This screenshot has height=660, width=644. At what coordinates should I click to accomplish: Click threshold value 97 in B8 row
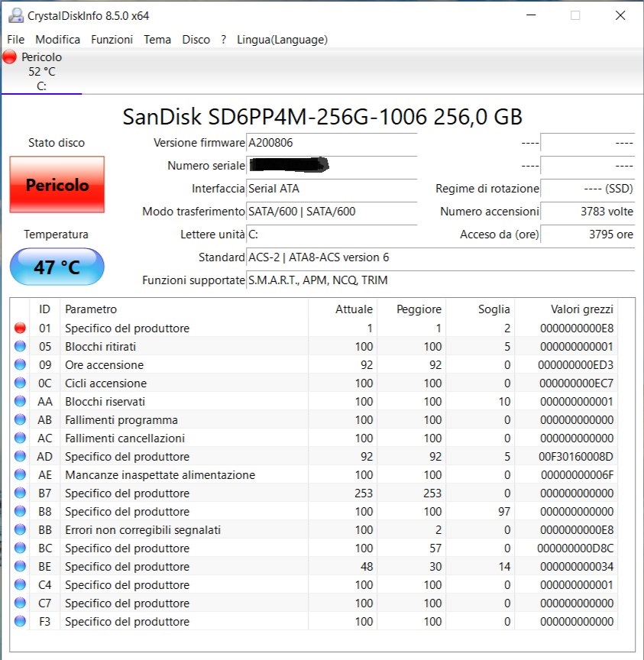pyautogui.click(x=504, y=511)
